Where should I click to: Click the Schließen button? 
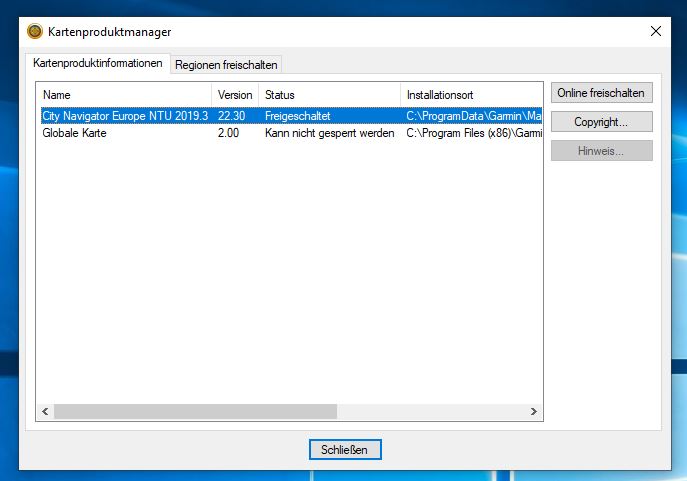click(345, 449)
